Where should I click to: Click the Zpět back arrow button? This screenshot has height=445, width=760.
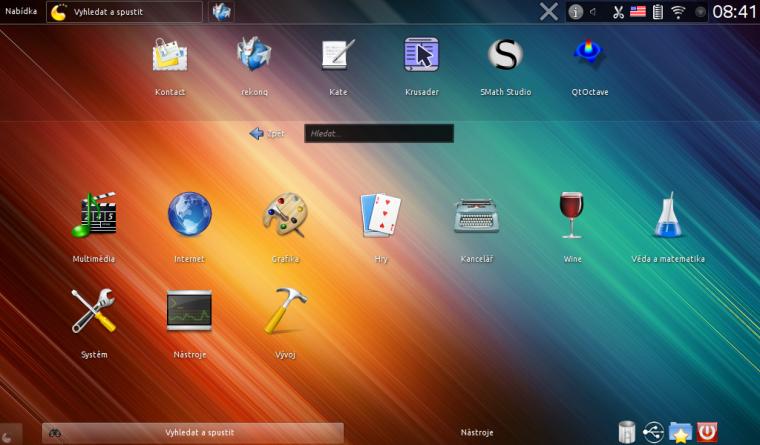coord(267,133)
